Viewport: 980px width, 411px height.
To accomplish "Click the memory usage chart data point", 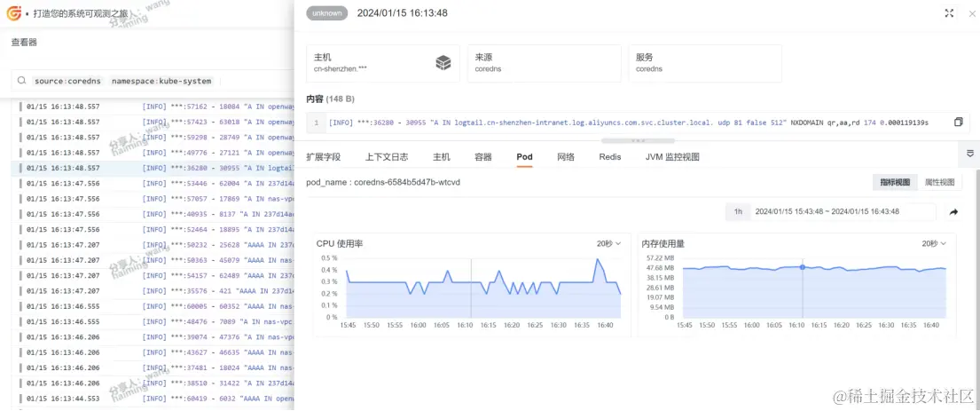I will (803, 267).
